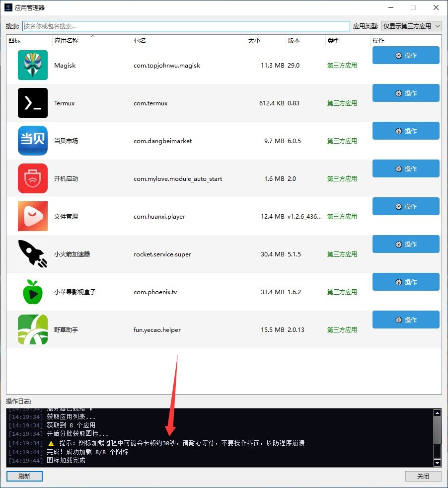The image size is (448, 488).
Task: Select package name com.phoenix.tv
Action: click(155, 292)
